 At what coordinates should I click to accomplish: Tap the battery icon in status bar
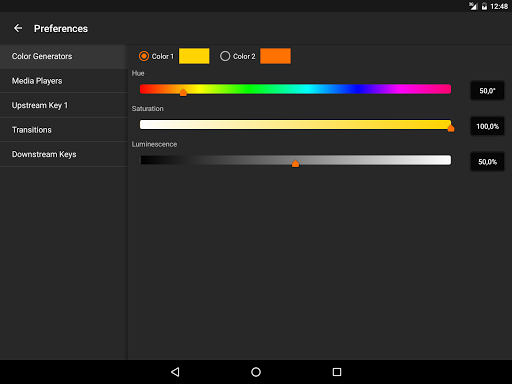[x=484, y=6]
